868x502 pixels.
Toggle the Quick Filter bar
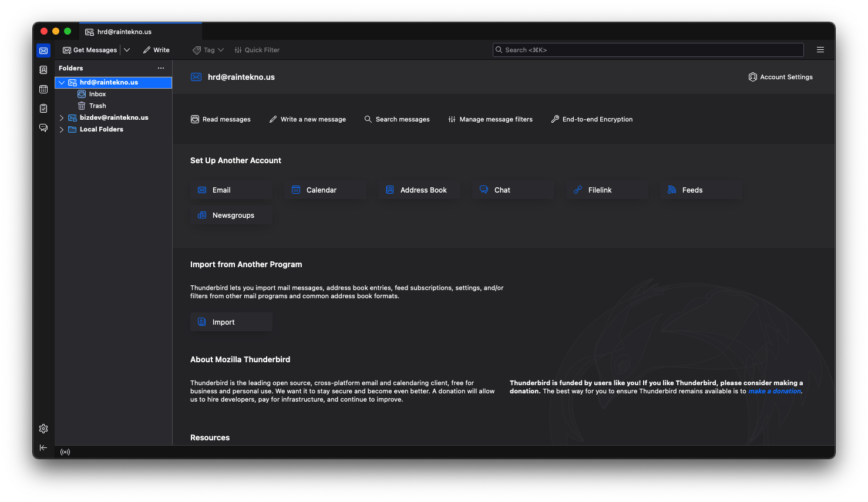point(257,50)
